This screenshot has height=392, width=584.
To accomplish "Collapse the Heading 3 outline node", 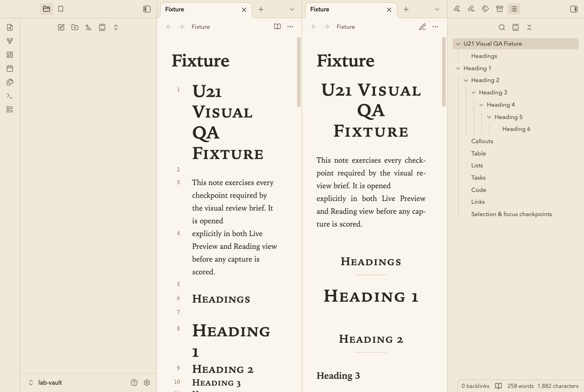I will tap(474, 93).
